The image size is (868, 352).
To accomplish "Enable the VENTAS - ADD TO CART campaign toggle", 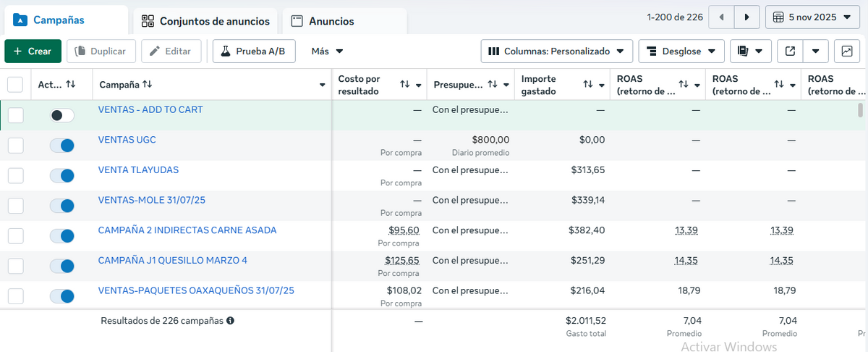I will tap(62, 115).
